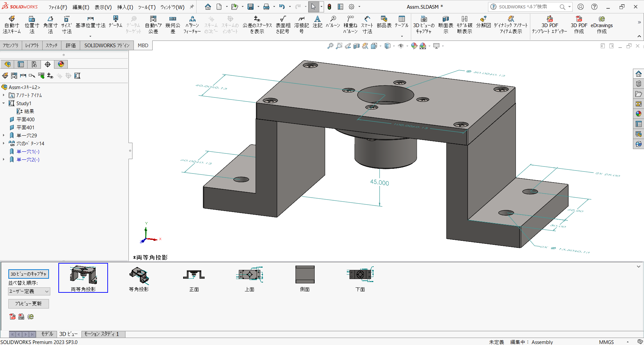This screenshot has width=644, height=345.
Task: Open the Geometric Tolerance (幾何公差) tool
Action: (x=173, y=25)
